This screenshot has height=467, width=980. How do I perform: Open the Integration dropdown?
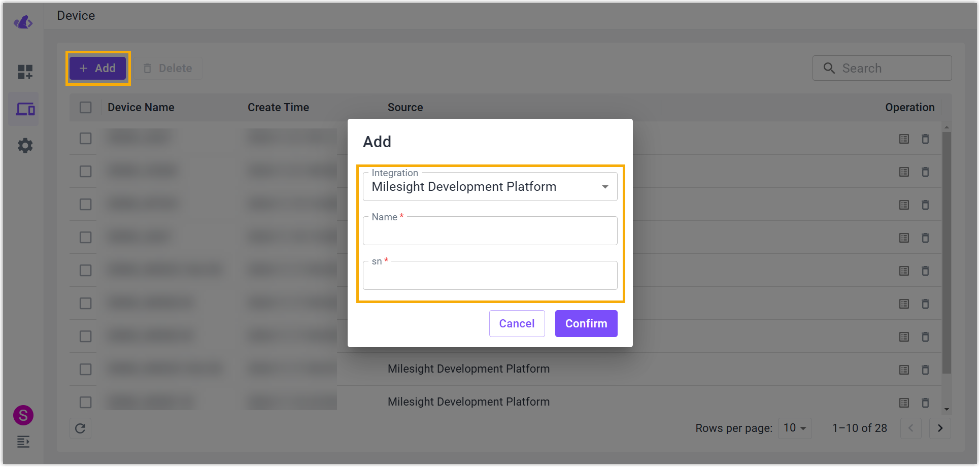click(490, 186)
